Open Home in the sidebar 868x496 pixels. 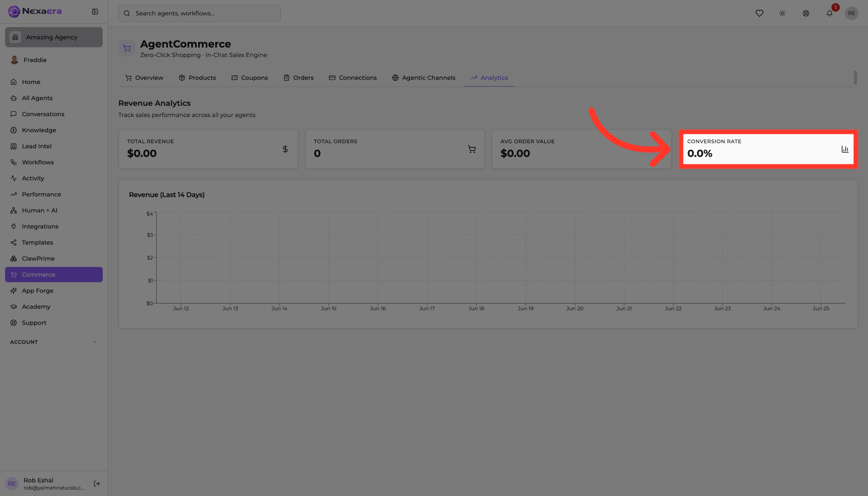54,82
